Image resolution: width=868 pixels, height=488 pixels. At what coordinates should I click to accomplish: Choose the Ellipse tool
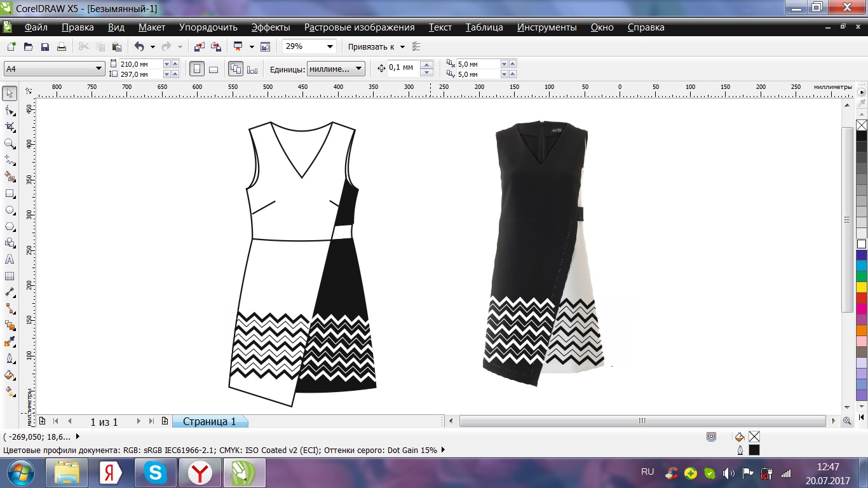(x=10, y=210)
